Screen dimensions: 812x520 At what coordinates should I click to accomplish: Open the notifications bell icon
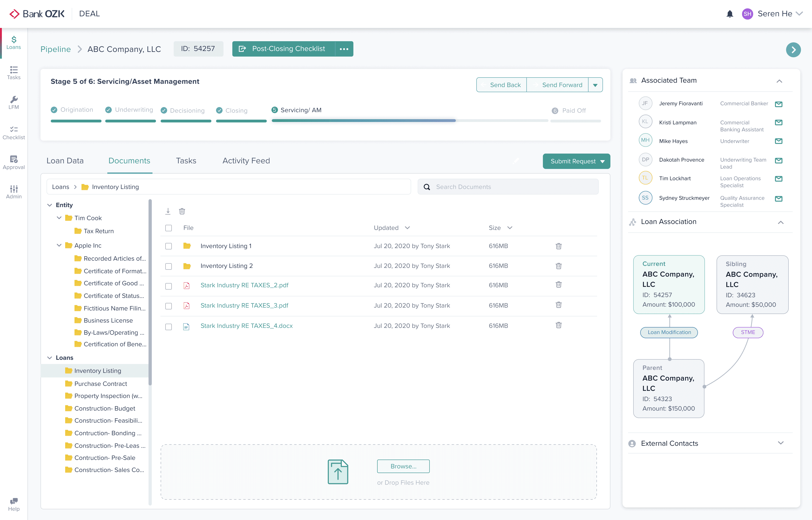pos(730,14)
